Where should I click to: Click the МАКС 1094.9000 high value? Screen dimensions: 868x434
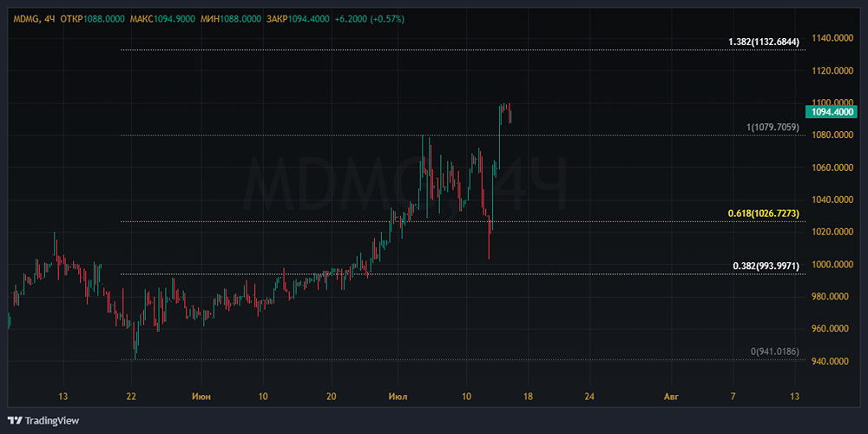tap(162, 19)
